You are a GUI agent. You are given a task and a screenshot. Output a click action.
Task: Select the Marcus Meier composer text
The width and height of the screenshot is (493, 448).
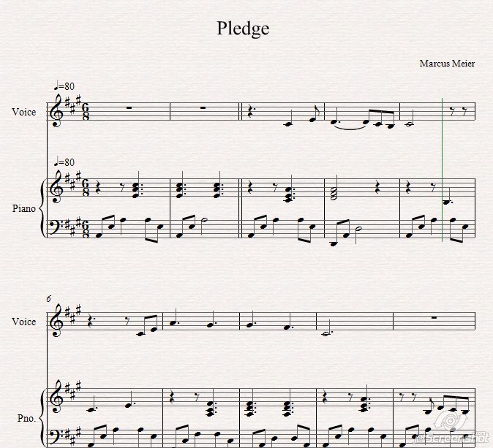pos(447,64)
